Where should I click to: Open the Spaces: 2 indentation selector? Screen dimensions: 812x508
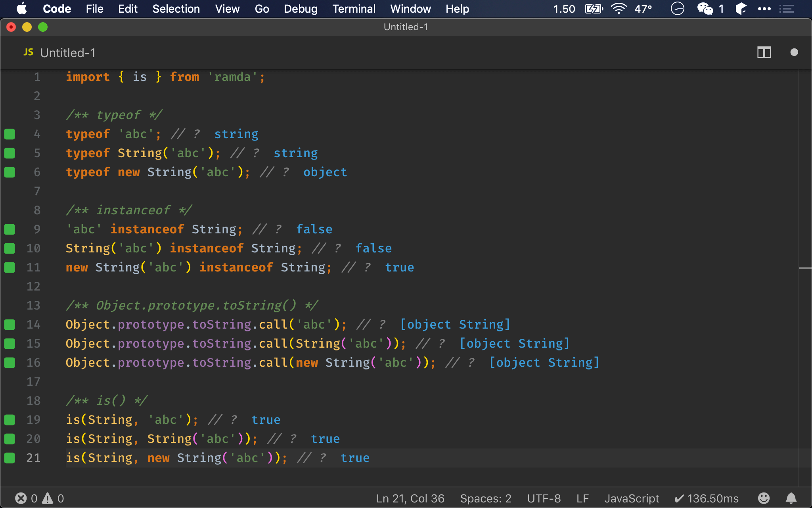(x=485, y=498)
